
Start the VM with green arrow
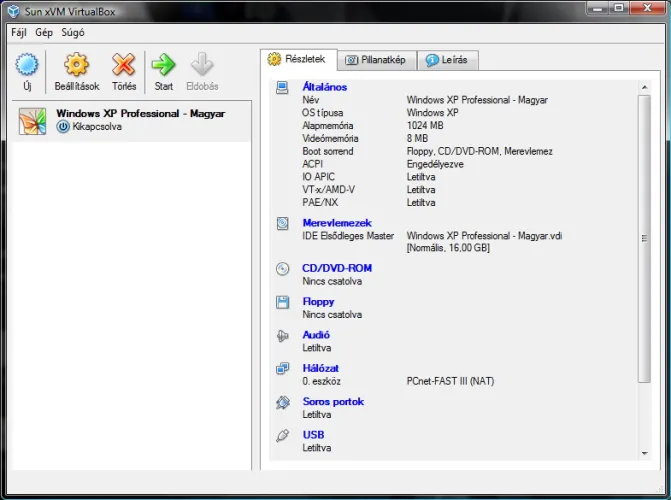pyautogui.click(x=163, y=65)
